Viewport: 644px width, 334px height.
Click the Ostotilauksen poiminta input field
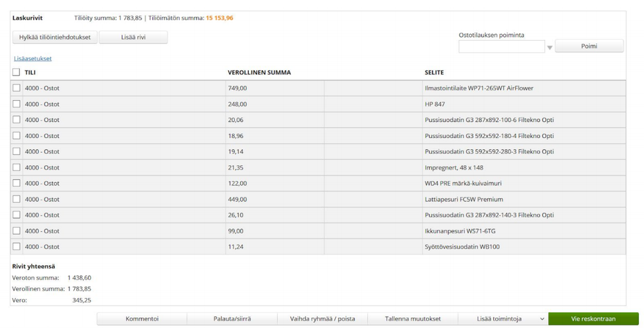(502, 46)
